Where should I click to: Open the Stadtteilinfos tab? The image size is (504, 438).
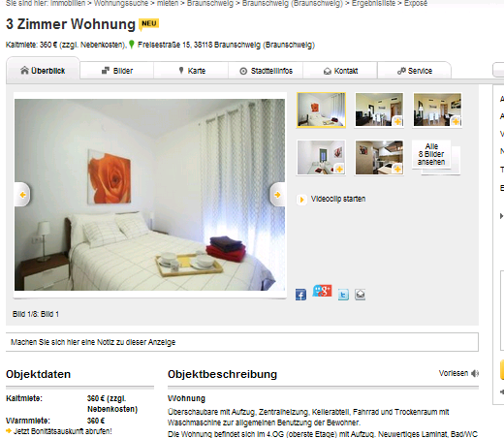point(266,71)
